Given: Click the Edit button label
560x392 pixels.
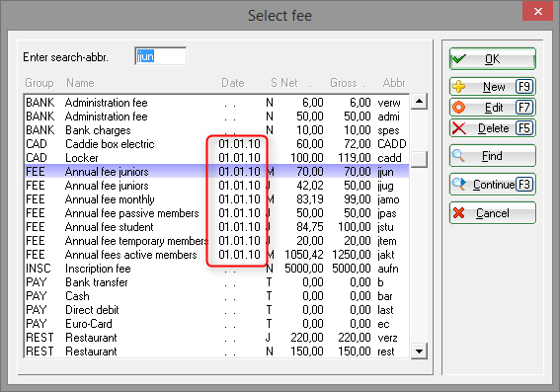Looking at the screenshot, I should (x=494, y=108).
